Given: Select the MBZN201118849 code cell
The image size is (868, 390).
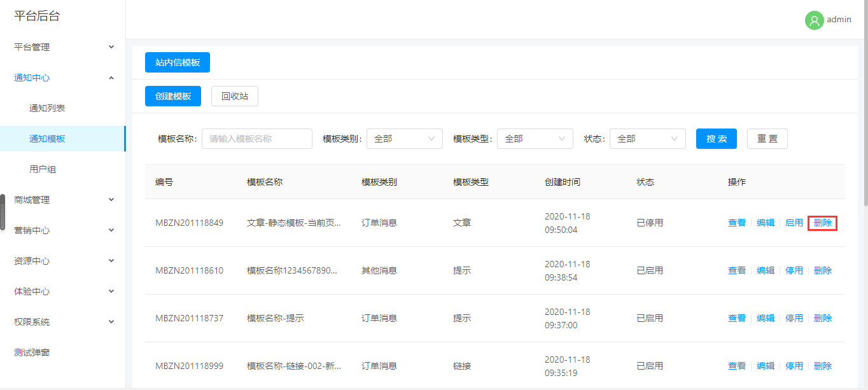Looking at the screenshot, I should click(190, 223).
